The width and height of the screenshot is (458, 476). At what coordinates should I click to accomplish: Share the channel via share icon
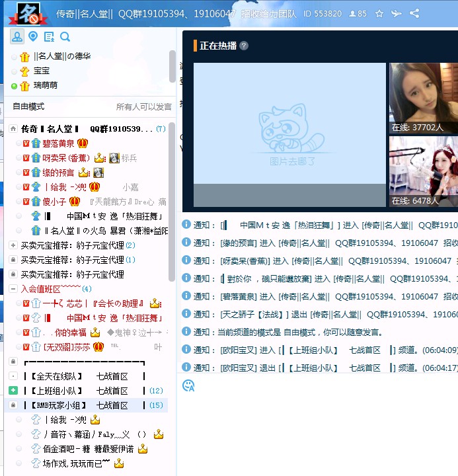pyautogui.click(x=414, y=13)
